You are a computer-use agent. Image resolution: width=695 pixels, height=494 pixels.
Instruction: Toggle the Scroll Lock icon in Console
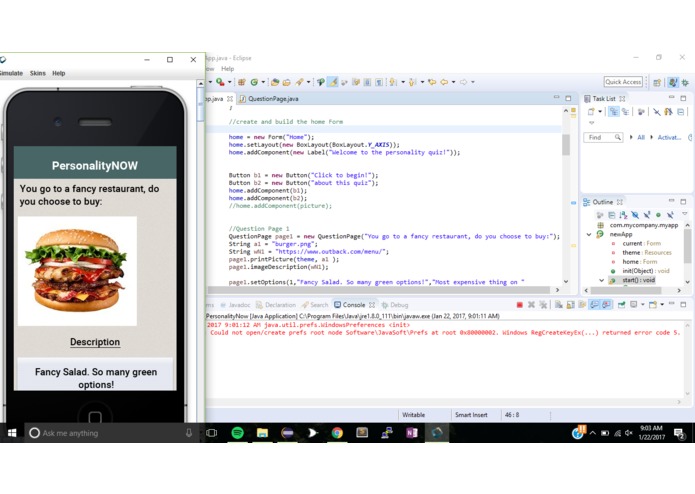coord(570,305)
